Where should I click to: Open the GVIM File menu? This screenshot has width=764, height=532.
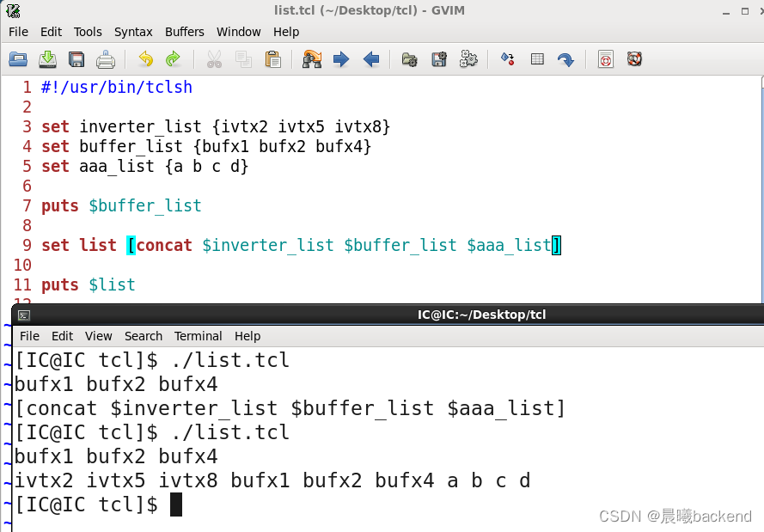click(x=19, y=32)
